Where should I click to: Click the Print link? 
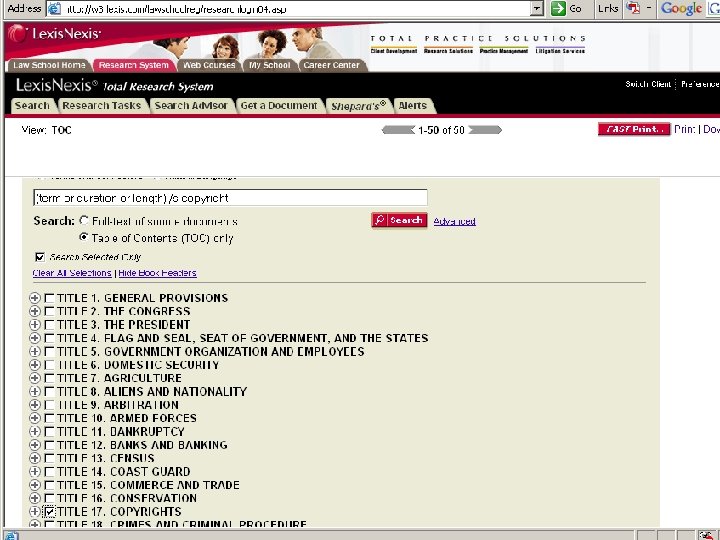tap(685, 129)
